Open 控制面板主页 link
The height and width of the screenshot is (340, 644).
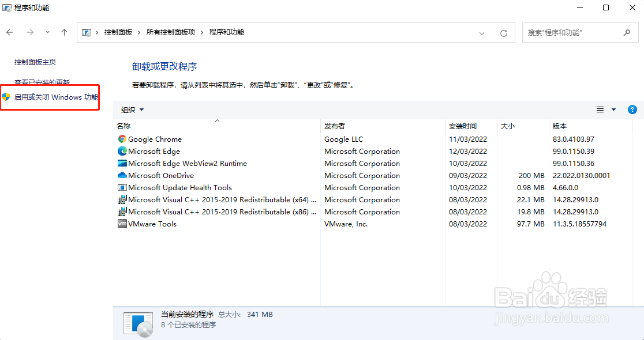pyautogui.click(x=35, y=62)
